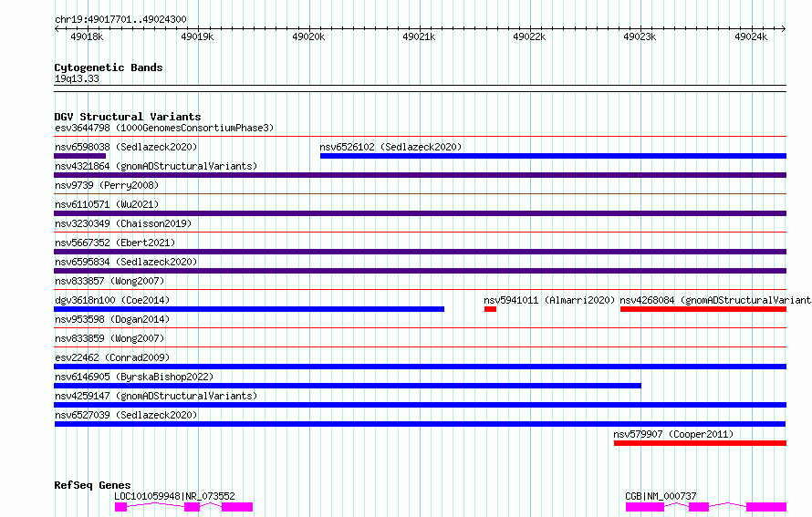Viewport: 812px width, 517px height.
Task: Click the dgv3618n100 (Coe2014) label
Action: pyautogui.click(x=112, y=300)
